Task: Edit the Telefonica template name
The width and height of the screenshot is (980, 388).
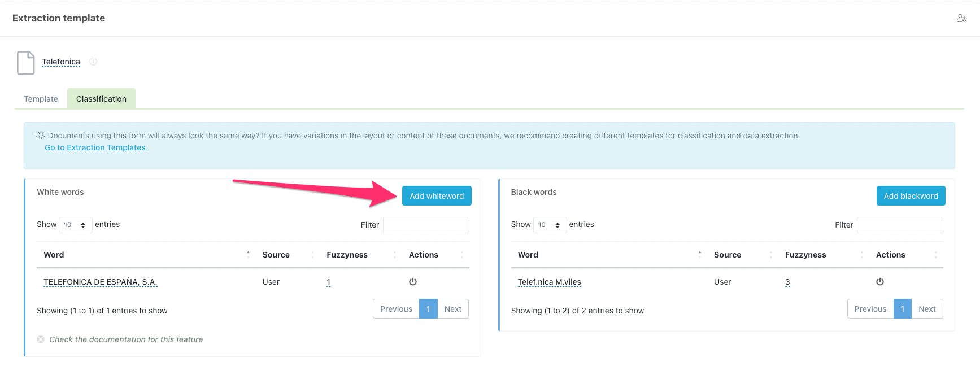Action: click(x=61, y=62)
